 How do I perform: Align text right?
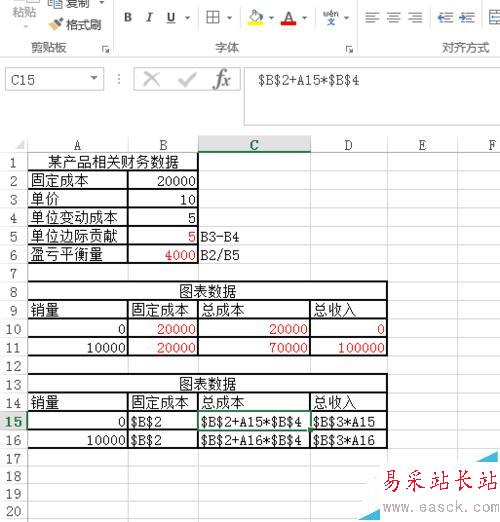pyautogui.click(x=415, y=17)
